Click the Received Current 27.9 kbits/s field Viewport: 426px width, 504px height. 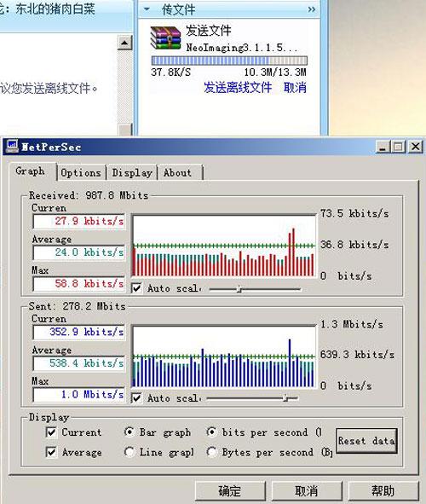(79, 221)
